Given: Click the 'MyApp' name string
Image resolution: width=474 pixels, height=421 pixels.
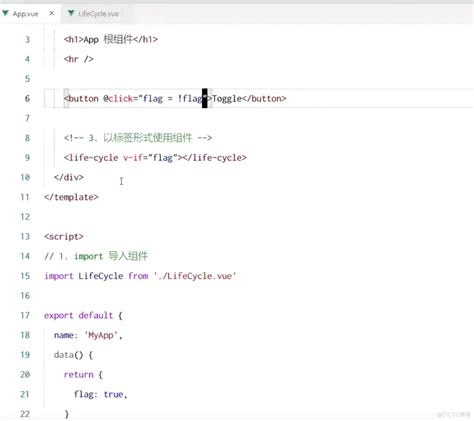Looking at the screenshot, I should coord(102,335).
